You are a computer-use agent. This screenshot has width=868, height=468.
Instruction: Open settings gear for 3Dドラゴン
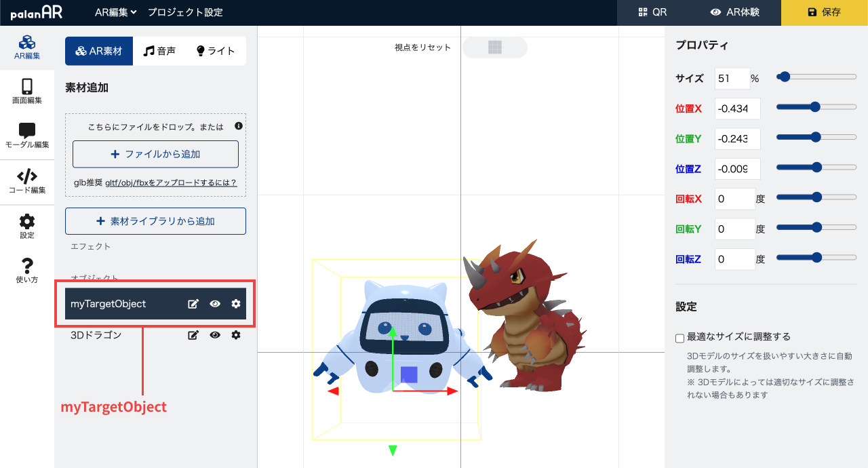coord(236,335)
